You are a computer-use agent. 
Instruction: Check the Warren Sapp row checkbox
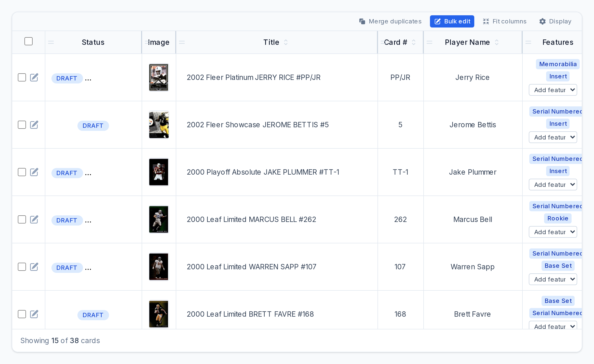coord(22,267)
